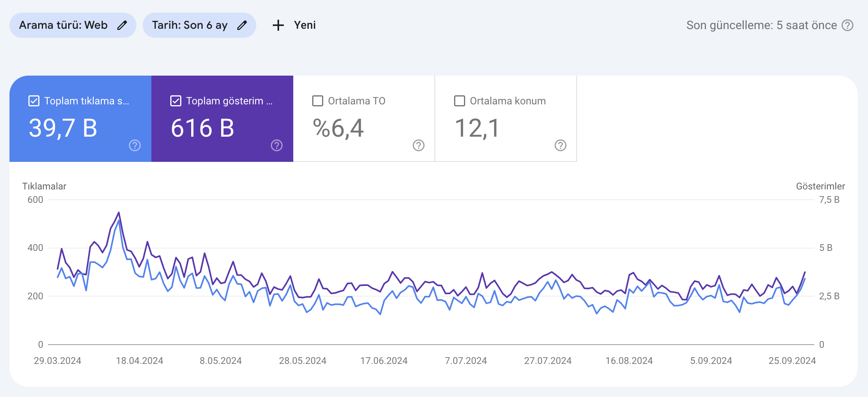The width and height of the screenshot is (868, 397).
Task: Click the 7,5 B impressions axis tick
Action: point(829,200)
